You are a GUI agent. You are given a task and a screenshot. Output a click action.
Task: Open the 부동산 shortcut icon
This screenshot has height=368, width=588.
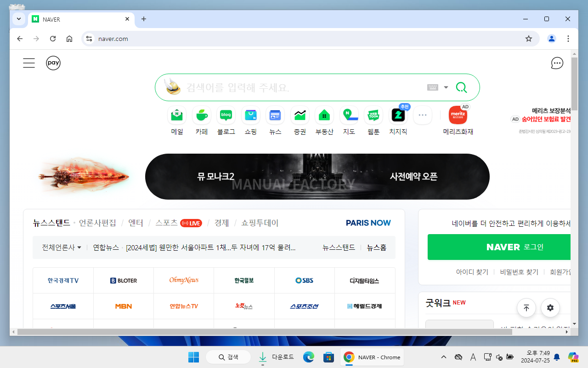(324, 115)
